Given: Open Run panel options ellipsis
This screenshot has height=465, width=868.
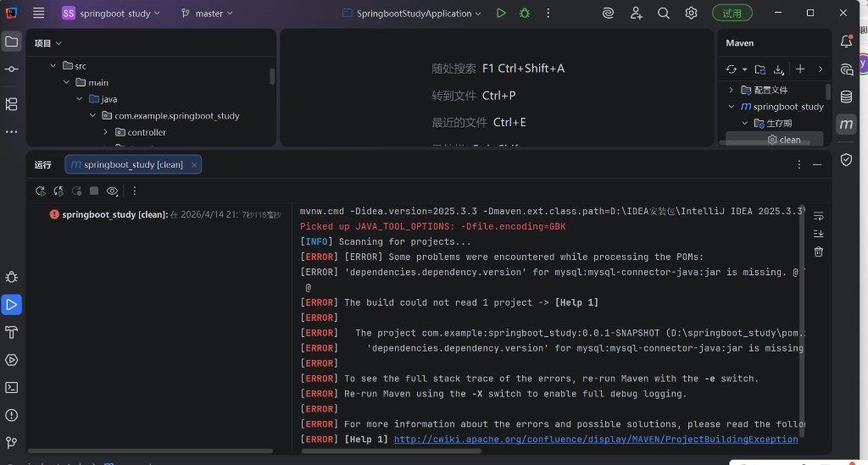Looking at the screenshot, I should pos(798,165).
